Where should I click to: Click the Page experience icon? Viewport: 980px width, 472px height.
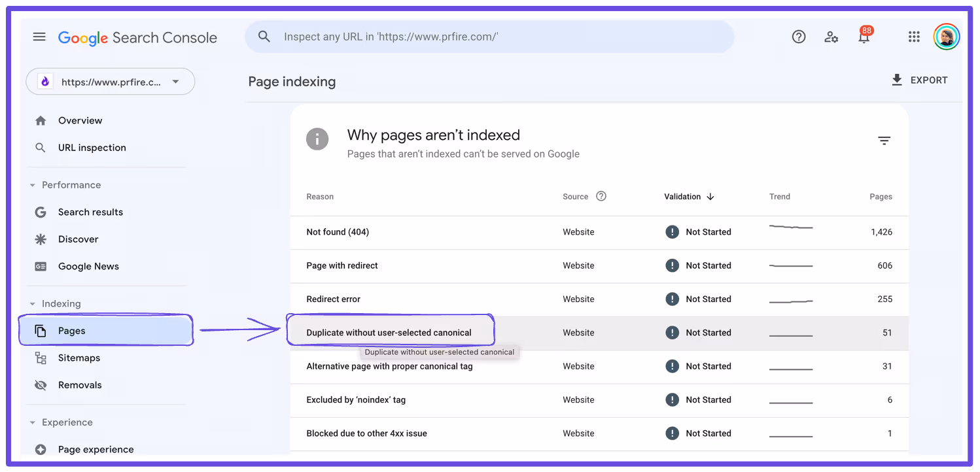click(41, 449)
